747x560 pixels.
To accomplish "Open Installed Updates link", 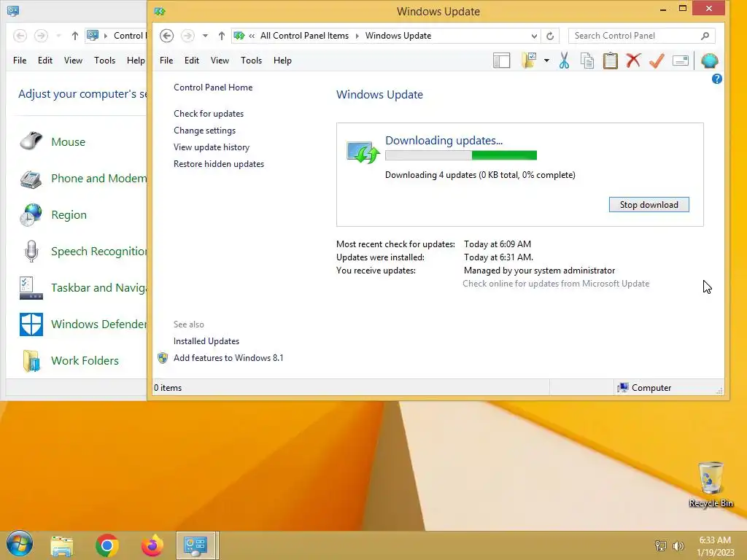I will point(206,341).
